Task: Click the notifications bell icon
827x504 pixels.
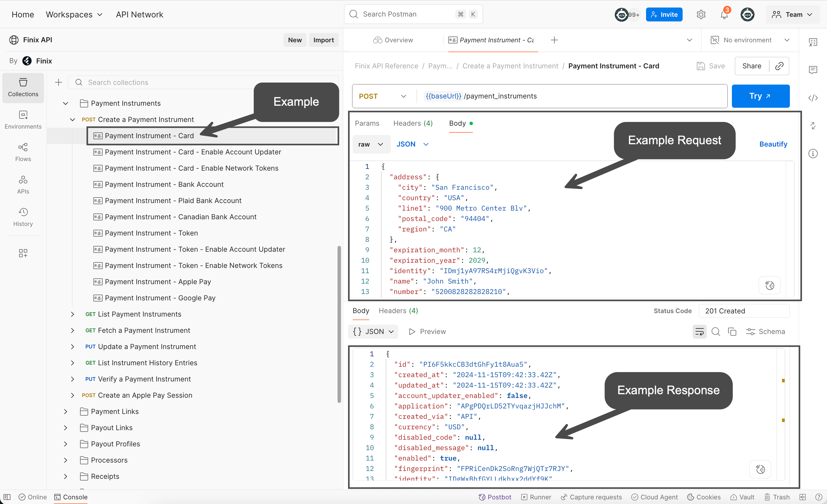Action: (x=724, y=15)
